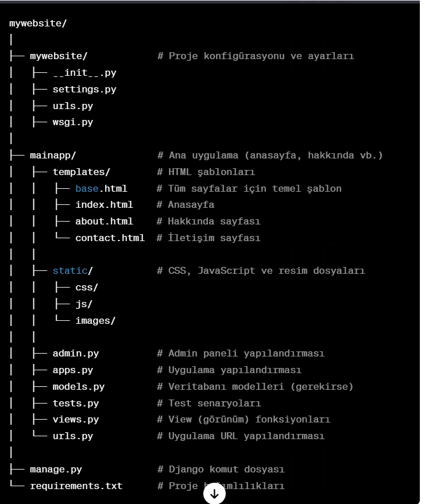Click the "Django komut dosyası" comment
425x504 pixels.
point(226,470)
